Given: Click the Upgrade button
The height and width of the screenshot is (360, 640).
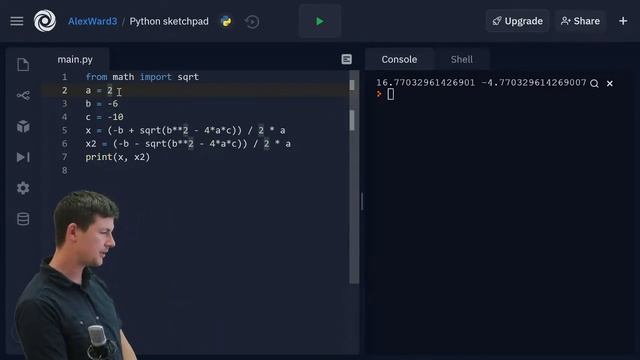Looking at the screenshot, I should pos(518,21).
